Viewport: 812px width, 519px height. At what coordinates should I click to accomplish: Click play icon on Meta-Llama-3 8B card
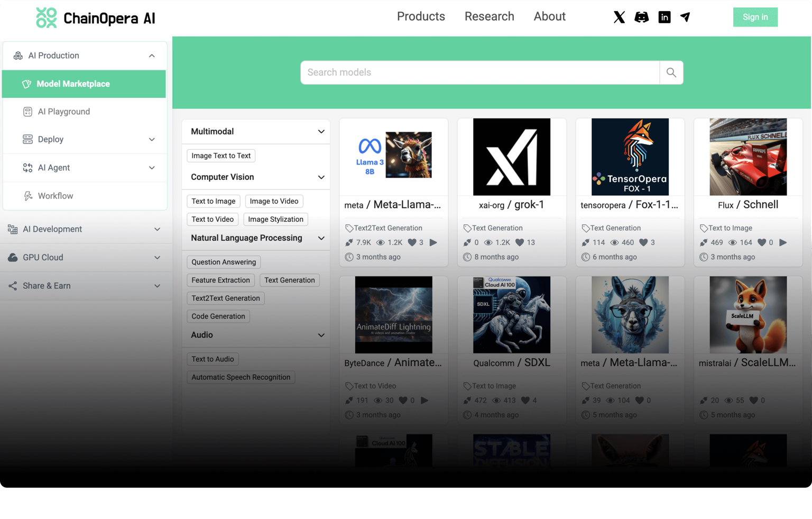433,242
